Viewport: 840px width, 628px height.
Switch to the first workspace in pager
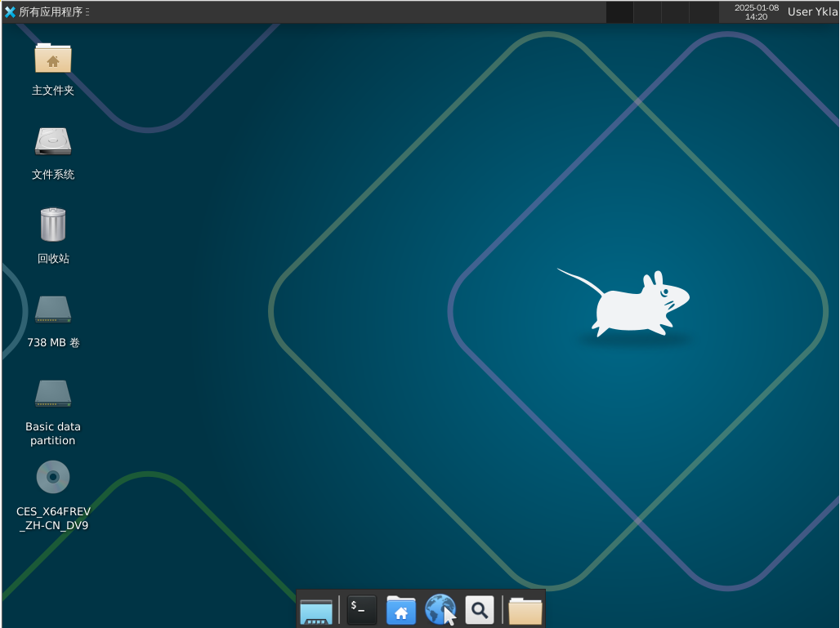pos(620,11)
